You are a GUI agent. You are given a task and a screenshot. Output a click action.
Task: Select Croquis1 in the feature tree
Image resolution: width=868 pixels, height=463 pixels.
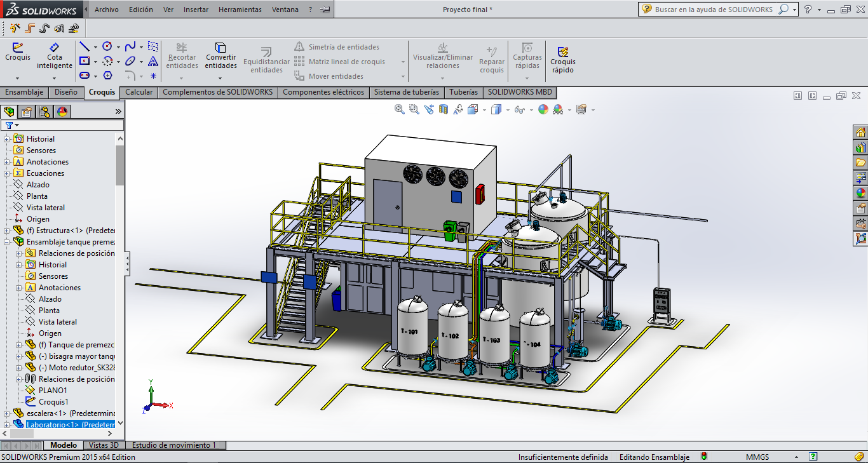[x=53, y=402]
